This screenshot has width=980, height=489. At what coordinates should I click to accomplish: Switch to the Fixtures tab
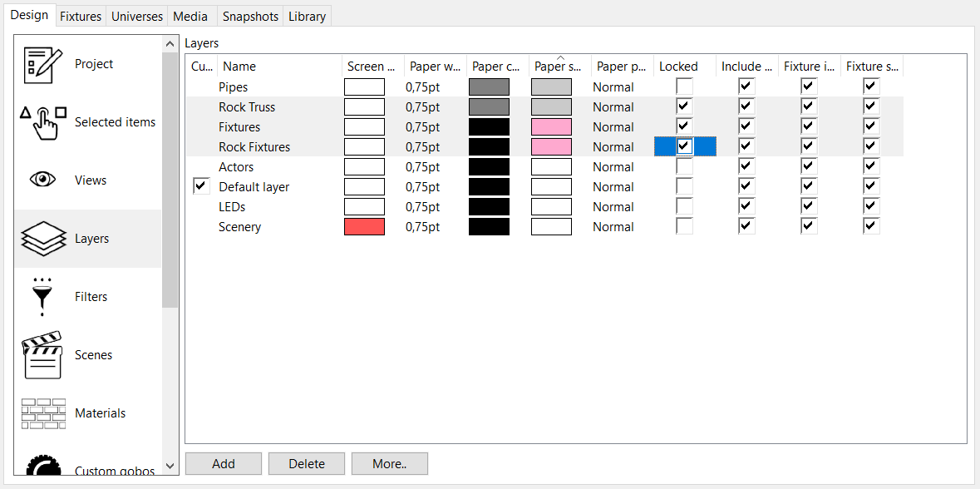(x=81, y=16)
